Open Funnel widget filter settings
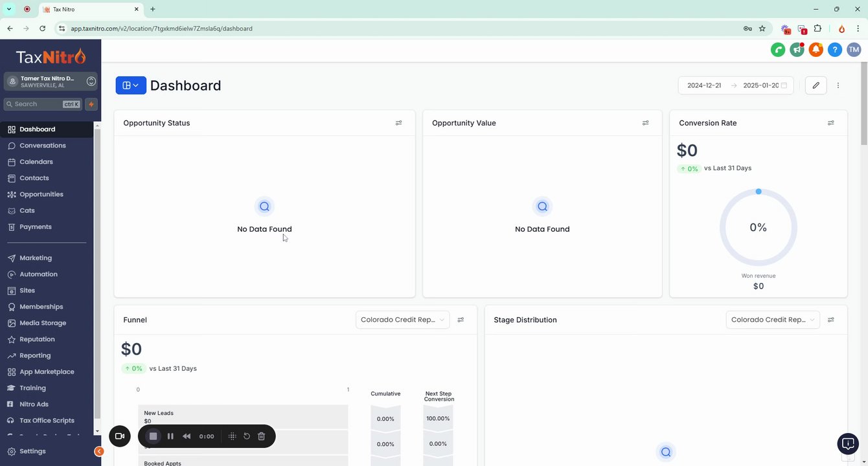 coord(461,320)
